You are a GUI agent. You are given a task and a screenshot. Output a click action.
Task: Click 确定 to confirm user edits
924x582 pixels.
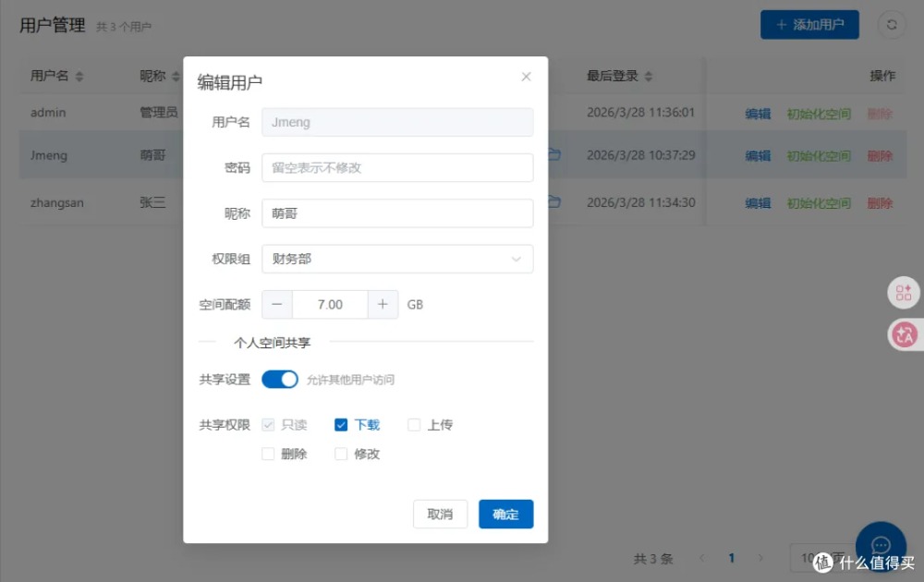point(505,515)
